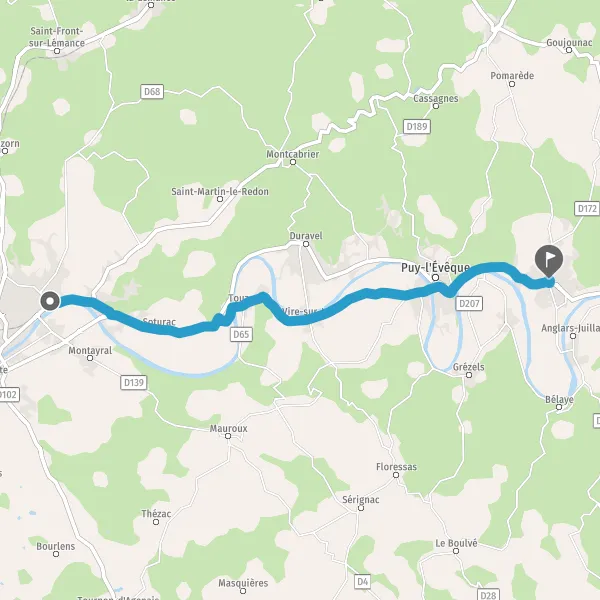The width and height of the screenshot is (600, 600).
Task: Click the finish flag marker
Action: 549,261
